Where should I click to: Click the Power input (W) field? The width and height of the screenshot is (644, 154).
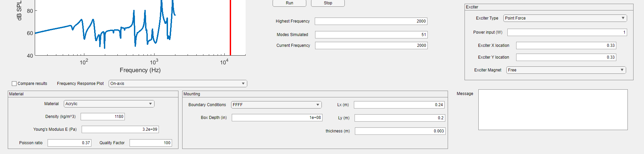pos(567,32)
